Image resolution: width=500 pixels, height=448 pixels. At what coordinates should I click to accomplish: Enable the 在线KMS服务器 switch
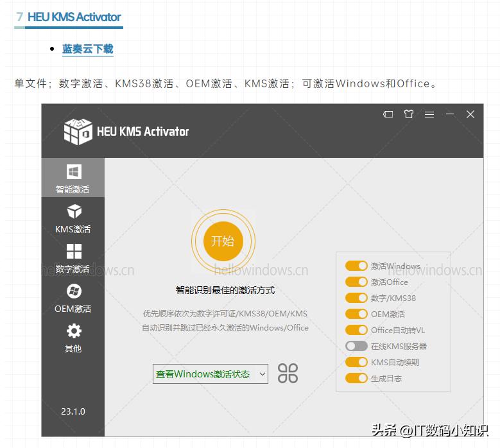click(x=356, y=346)
